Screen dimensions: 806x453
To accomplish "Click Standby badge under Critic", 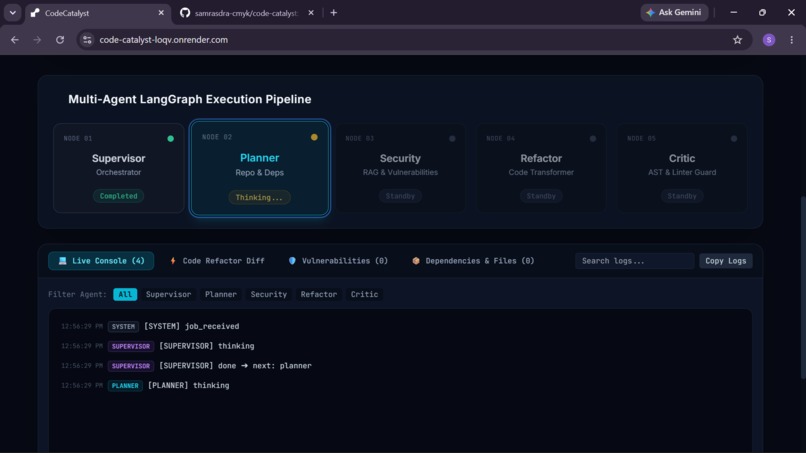I will click(x=682, y=196).
